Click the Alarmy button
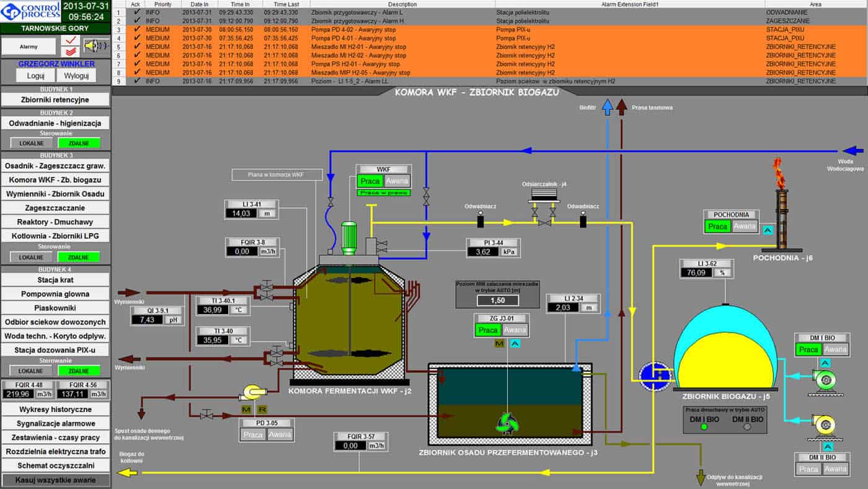Viewport: 868px width, 489px height. pos(29,46)
